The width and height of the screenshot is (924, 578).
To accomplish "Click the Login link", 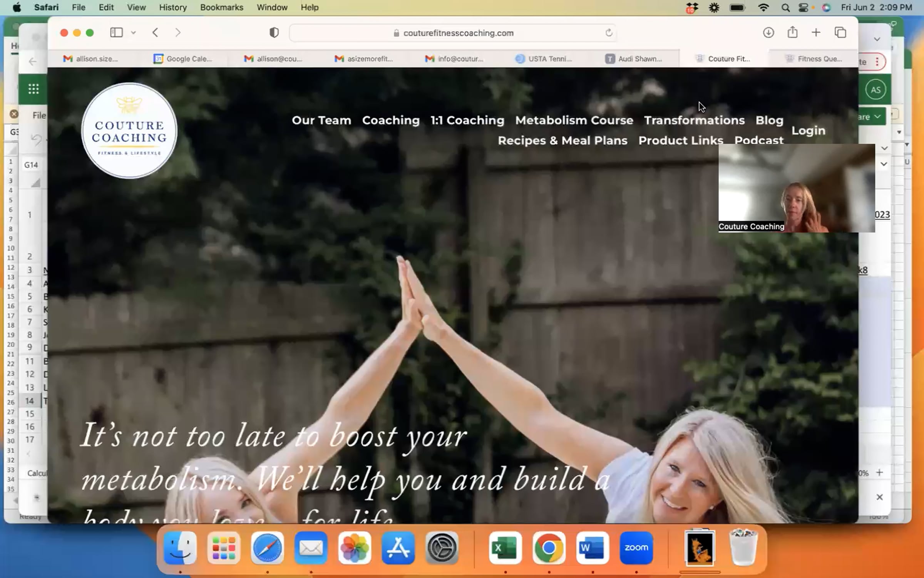I will (808, 131).
